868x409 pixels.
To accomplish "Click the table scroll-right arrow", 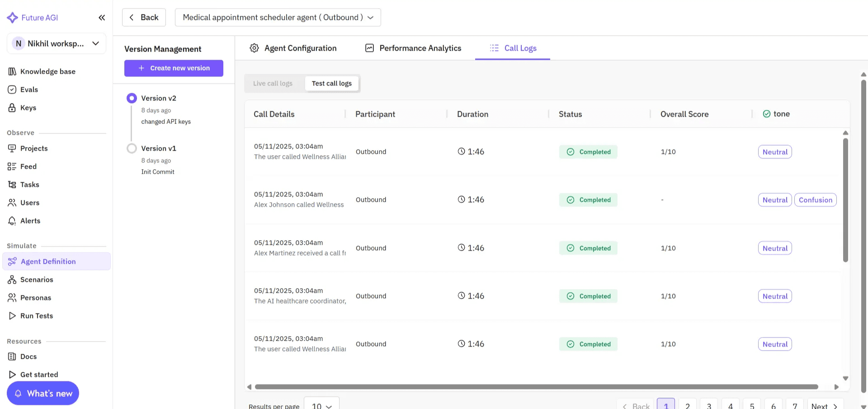I will [836, 387].
